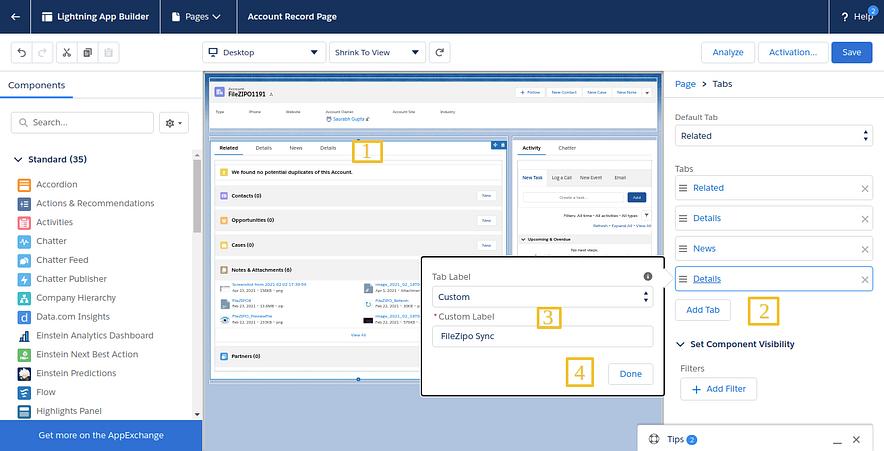Remove the Related tab with X
Viewport: 884px width, 451px height.
pyautogui.click(x=865, y=189)
